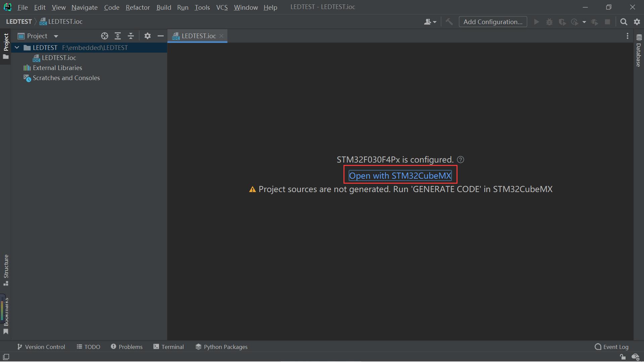Click LEDTEST.ioc breadcrumb in navigation bar

click(61, 21)
